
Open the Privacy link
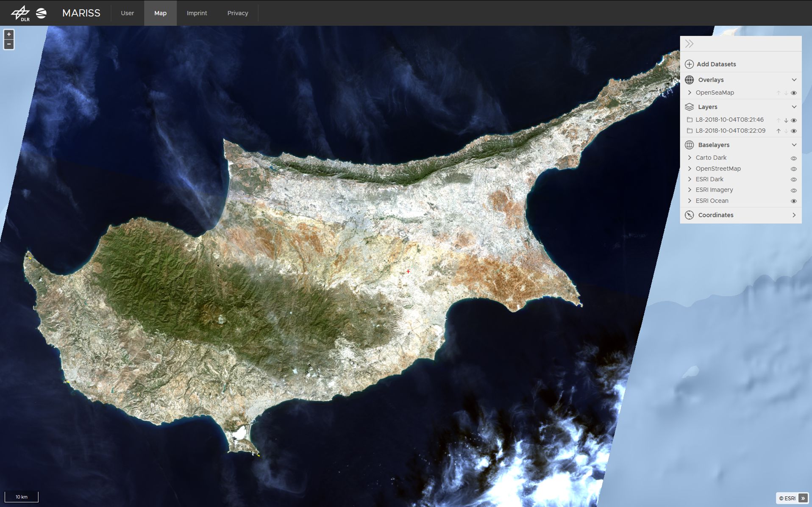237,13
